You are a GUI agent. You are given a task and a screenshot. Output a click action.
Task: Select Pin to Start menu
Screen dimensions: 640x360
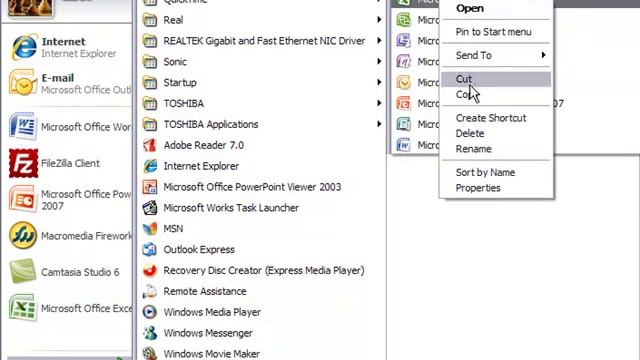click(x=496, y=32)
